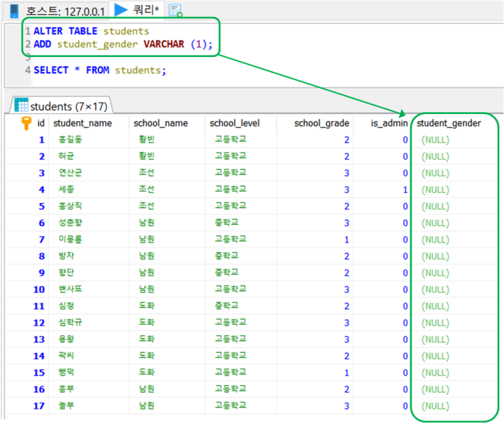Click the host server icon
The width and height of the screenshot is (504, 423).
14,11
